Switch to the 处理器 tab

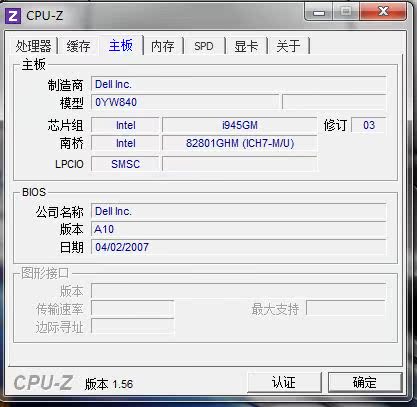tap(33, 46)
